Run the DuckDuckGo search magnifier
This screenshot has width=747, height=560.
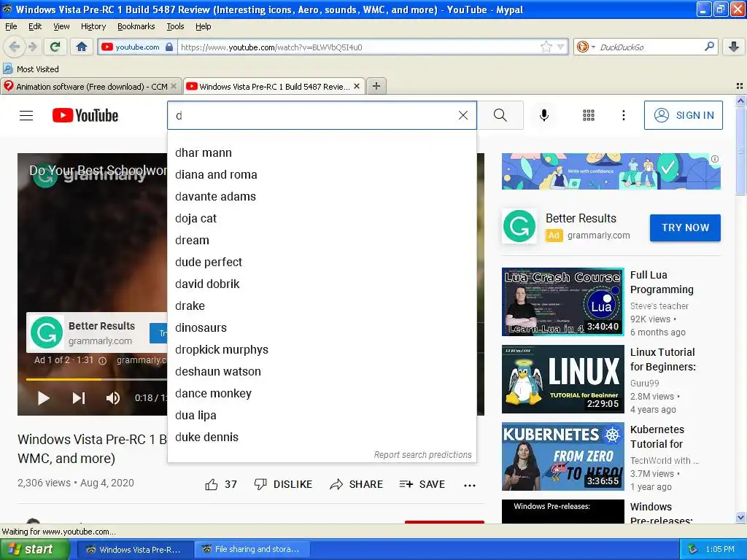pyautogui.click(x=709, y=47)
